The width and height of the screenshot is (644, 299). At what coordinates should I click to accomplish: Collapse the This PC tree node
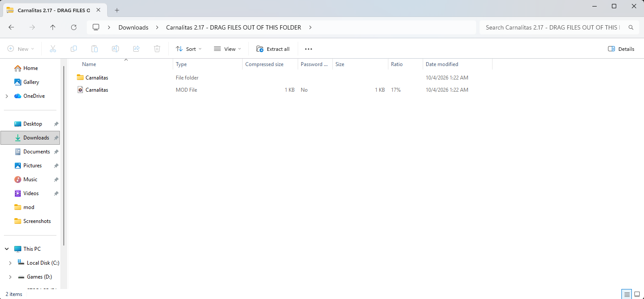(x=7, y=249)
